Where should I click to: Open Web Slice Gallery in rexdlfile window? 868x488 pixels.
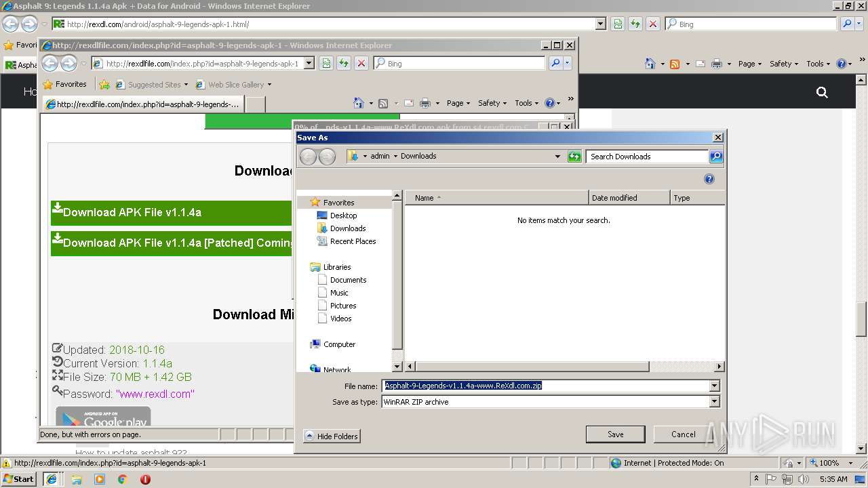(x=233, y=85)
